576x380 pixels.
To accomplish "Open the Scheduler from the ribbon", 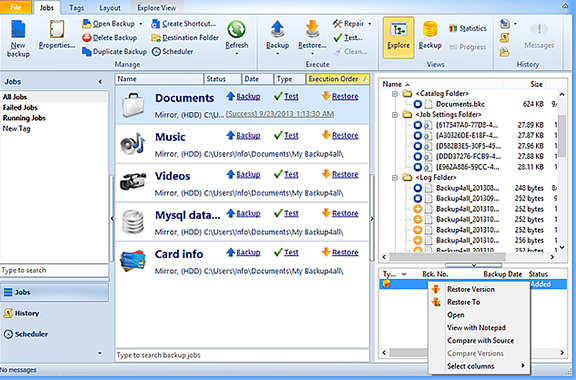I will (172, 52).
